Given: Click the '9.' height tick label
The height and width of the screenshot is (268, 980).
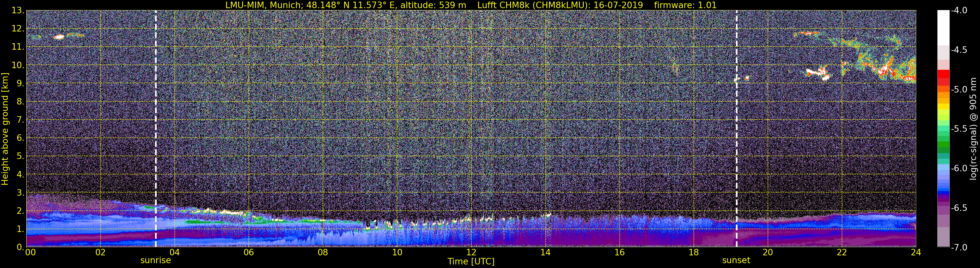Looking at the screenshot, I should click(x=20, y=83).
